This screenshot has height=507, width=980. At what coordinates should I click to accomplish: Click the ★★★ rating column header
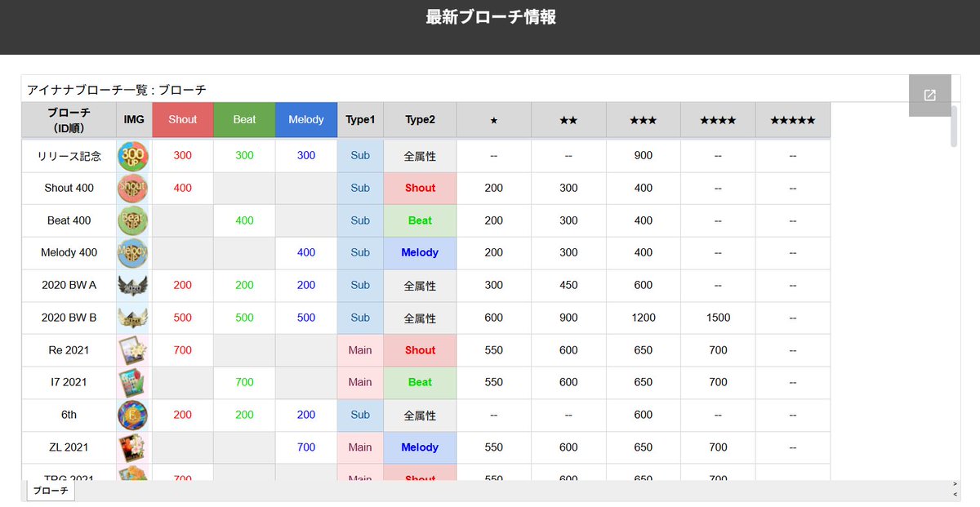coord(642,119)
